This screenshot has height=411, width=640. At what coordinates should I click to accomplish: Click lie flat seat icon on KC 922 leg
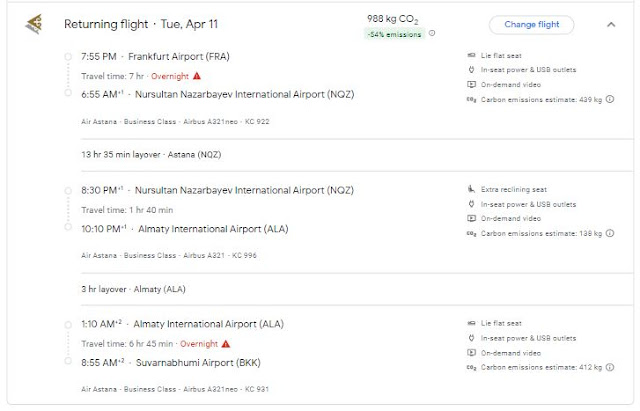[471, 54]
